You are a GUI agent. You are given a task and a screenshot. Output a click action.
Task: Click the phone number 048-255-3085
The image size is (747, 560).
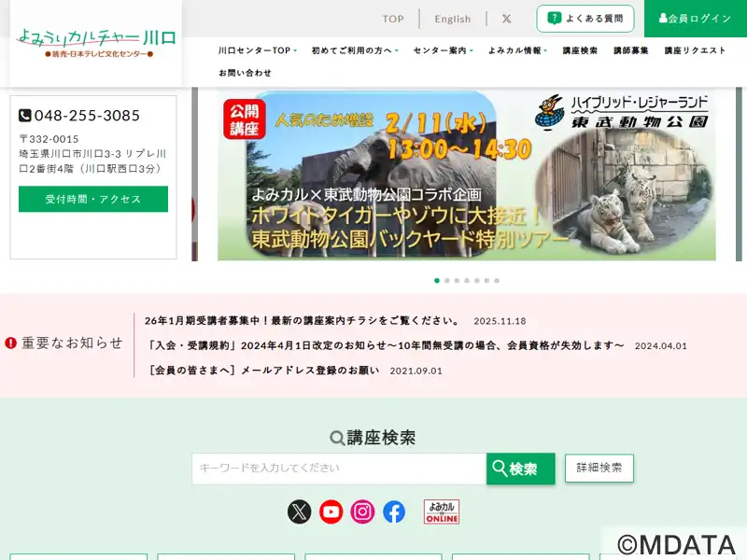[87, 116]
